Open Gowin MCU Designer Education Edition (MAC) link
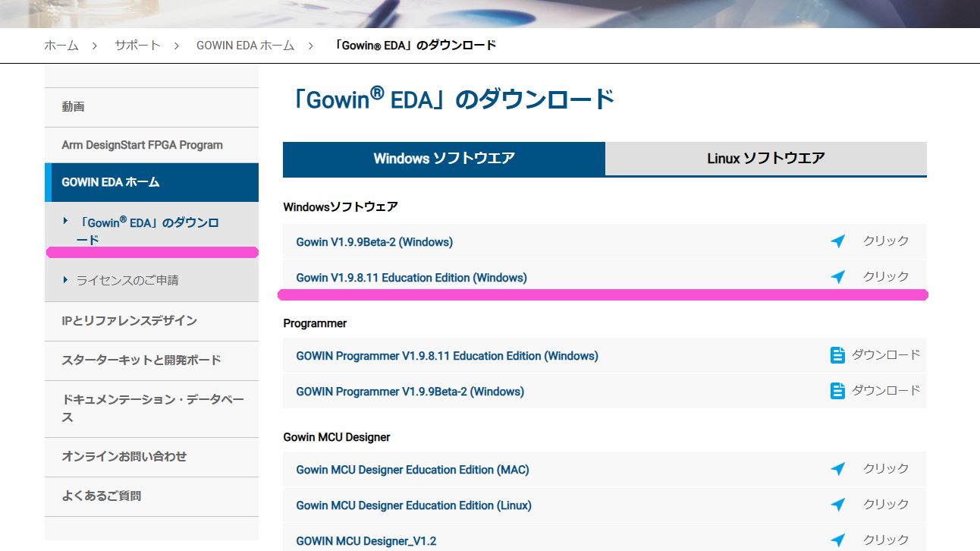 413,470
